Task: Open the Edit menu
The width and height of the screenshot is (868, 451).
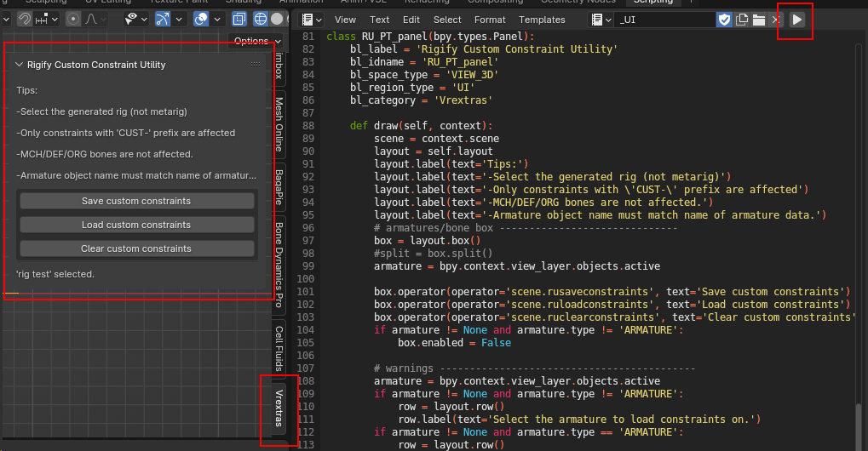Action: [411, 20]
